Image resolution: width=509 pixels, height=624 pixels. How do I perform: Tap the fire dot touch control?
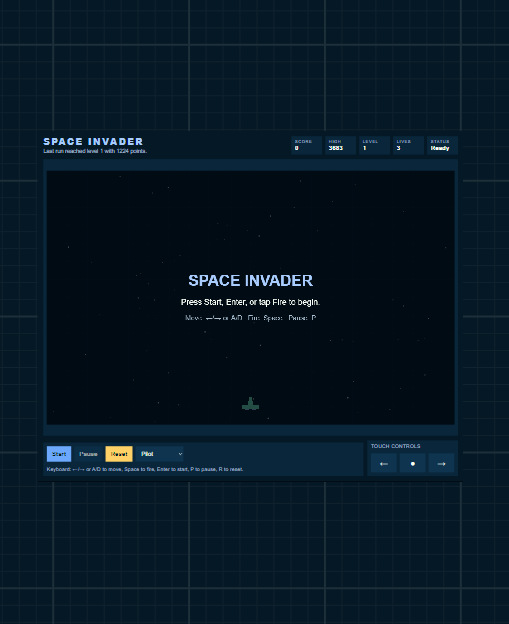(413, 463)
